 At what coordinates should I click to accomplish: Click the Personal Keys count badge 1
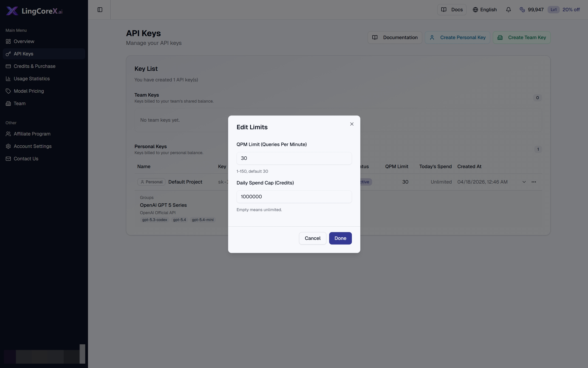[538, 149]
